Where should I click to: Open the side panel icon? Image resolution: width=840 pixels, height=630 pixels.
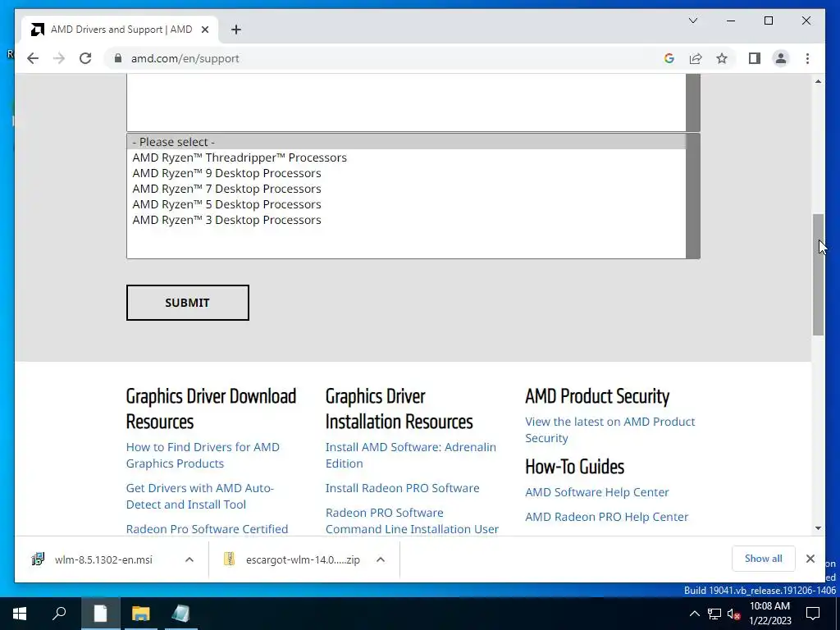coord(755,58)
